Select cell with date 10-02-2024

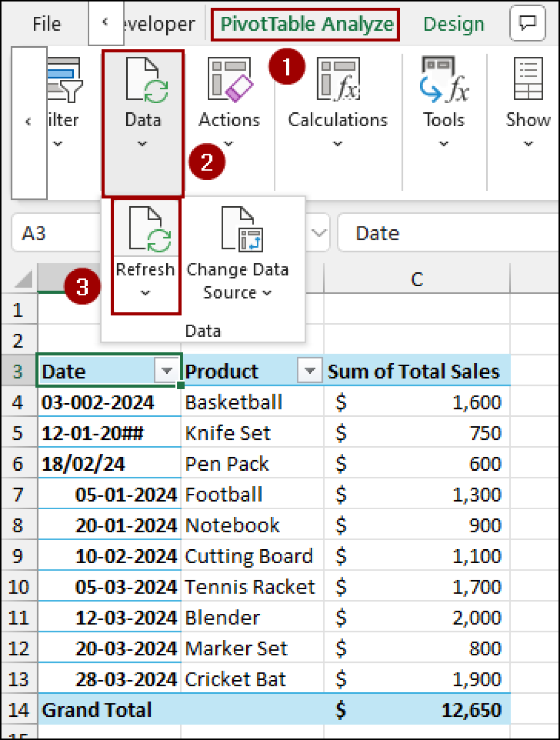[x=109, y=556]
